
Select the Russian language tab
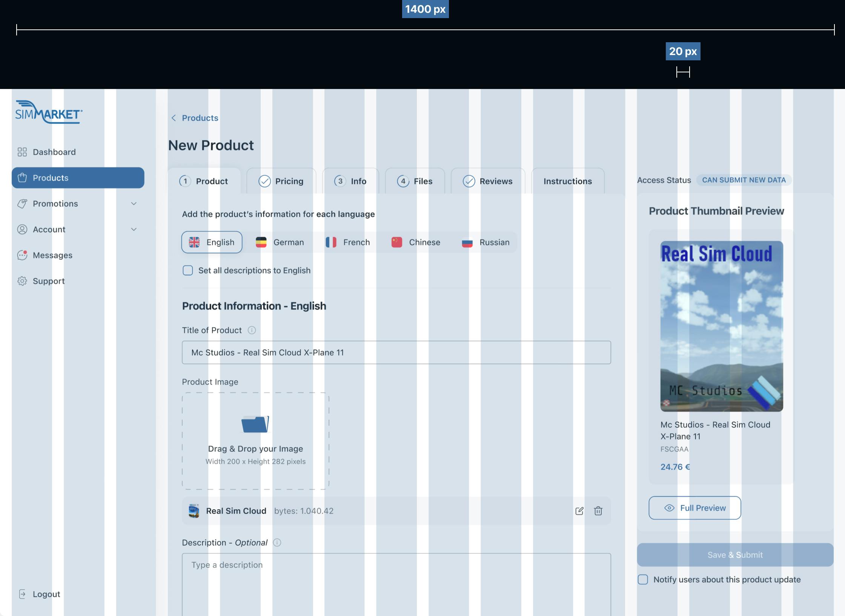pos(486,242)
